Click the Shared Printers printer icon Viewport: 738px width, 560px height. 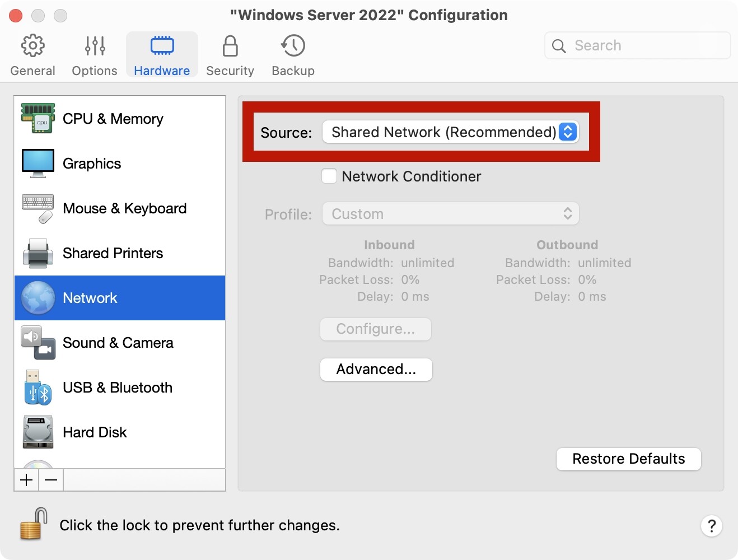pos(38,253)
